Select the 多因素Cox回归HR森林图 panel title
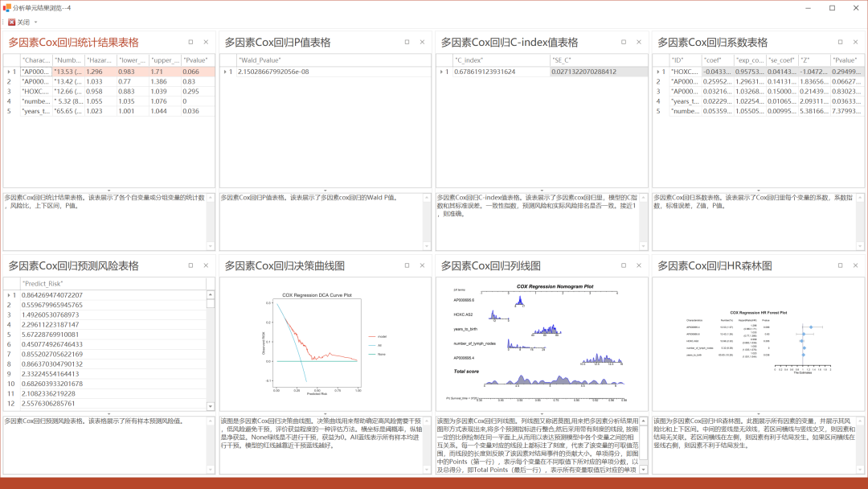 pos(714,266)
